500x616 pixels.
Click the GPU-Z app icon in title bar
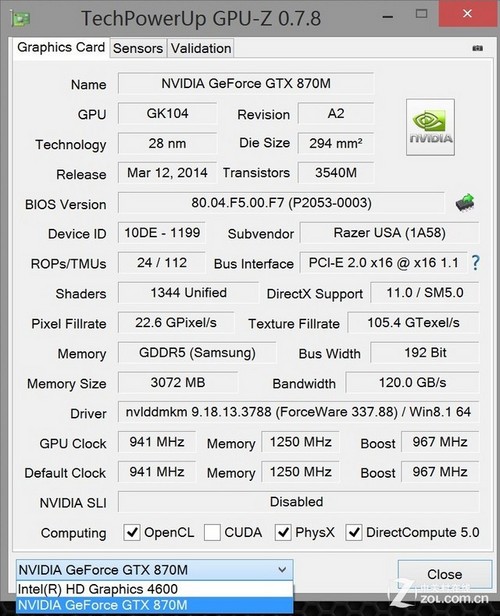[20, 18]
